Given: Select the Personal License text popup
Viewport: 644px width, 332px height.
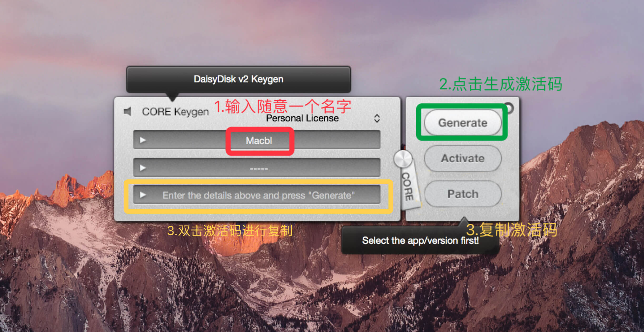Looking at the screenshot, I should point(302,118).
